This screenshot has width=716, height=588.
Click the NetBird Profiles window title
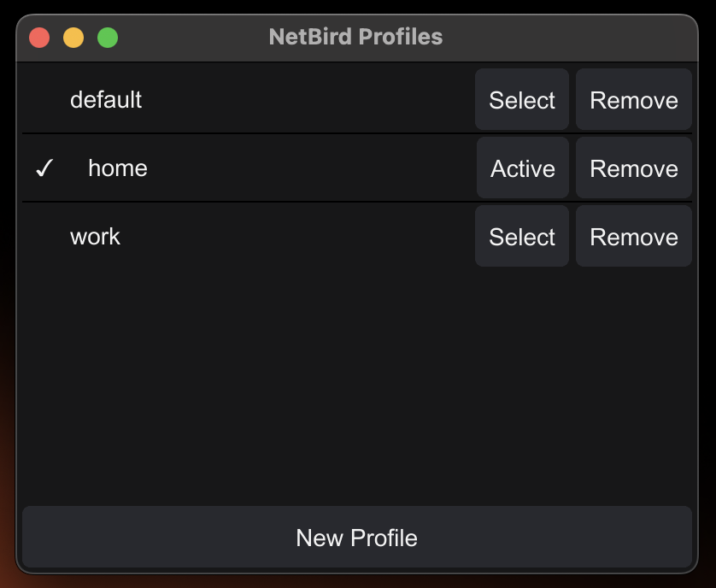355,37
